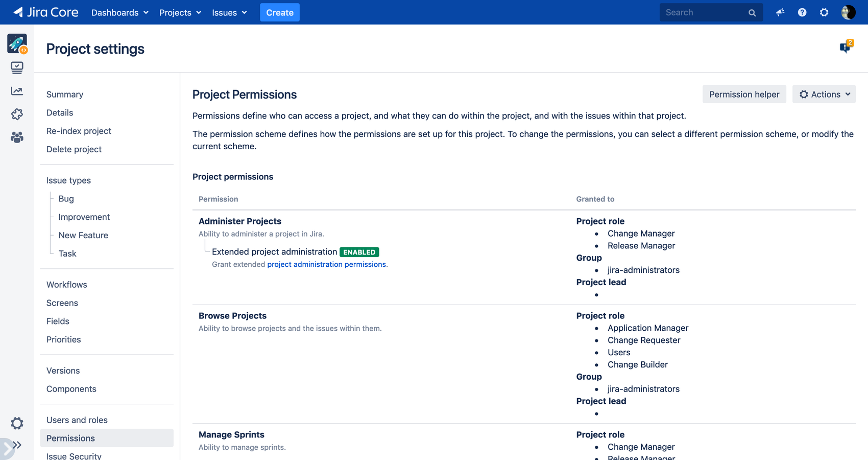Open Issue Security settings
868x460 pixels.
click(x=74, y=456)
